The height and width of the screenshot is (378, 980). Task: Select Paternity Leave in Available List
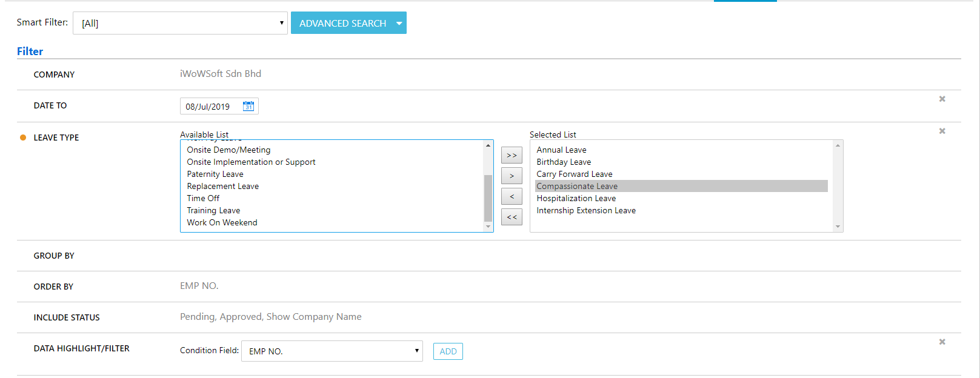pyautogui.click(x=215, y=174)
